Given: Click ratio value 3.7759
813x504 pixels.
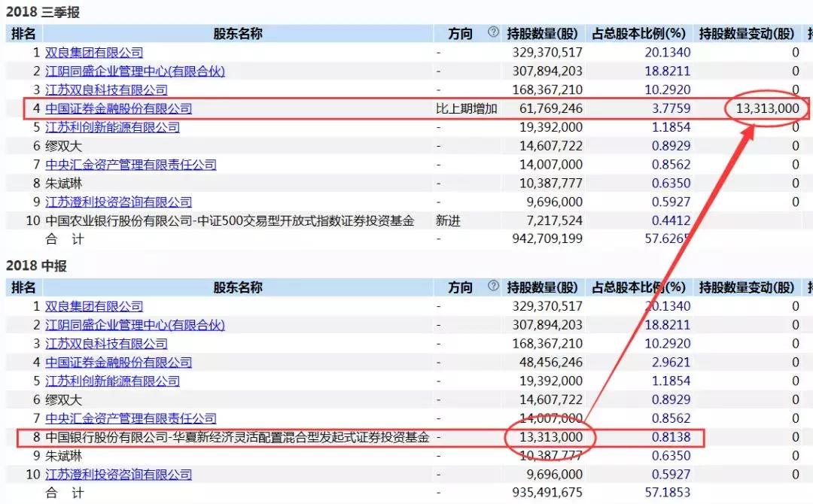Looking at the screenshot, I should pos(671,108).
